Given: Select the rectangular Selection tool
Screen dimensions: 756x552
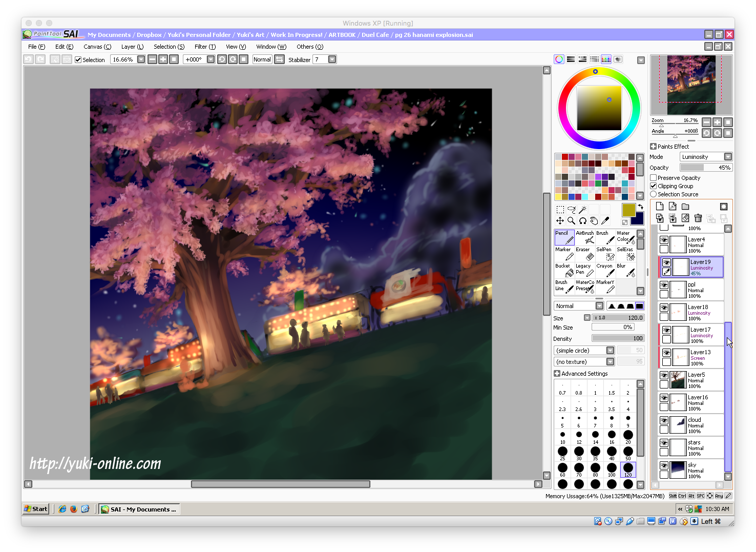Looking at the screenshot, I should [560, 210].
